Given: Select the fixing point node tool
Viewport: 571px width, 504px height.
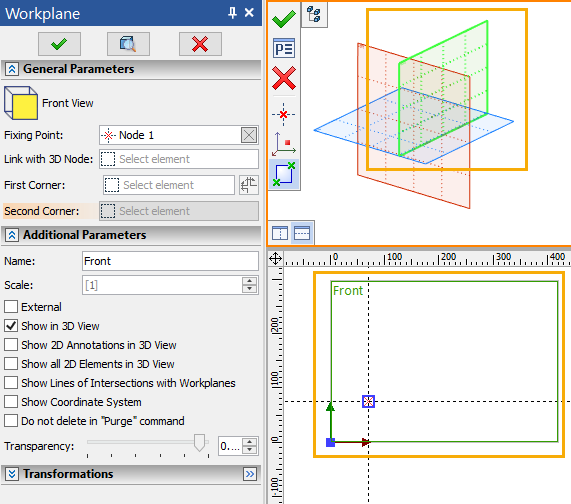Looking at the screenshot, I should (283, 114).
